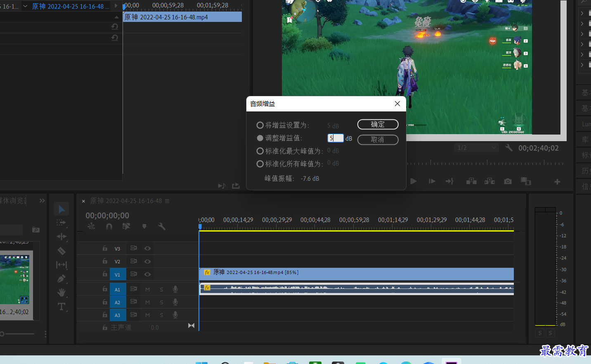Toggle V1 track output eye
This screenshot has height=364, width=591.
pos(147,274)
